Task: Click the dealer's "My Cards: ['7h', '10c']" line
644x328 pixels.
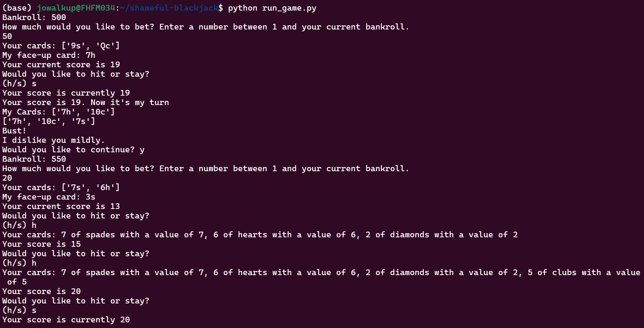Action: pos(59,112)
